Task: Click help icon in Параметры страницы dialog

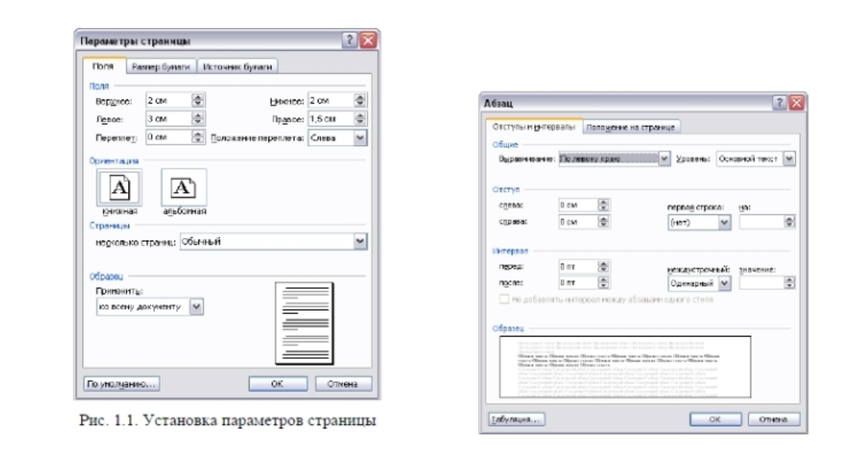Action: pos(353,41)
